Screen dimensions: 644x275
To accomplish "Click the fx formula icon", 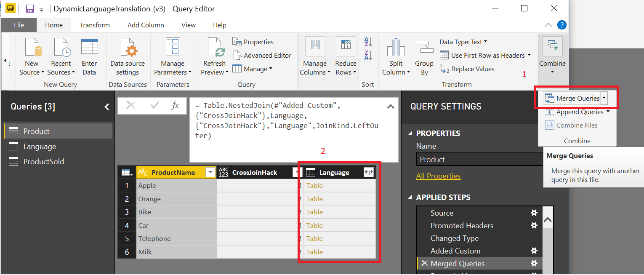I will (175, 105).
